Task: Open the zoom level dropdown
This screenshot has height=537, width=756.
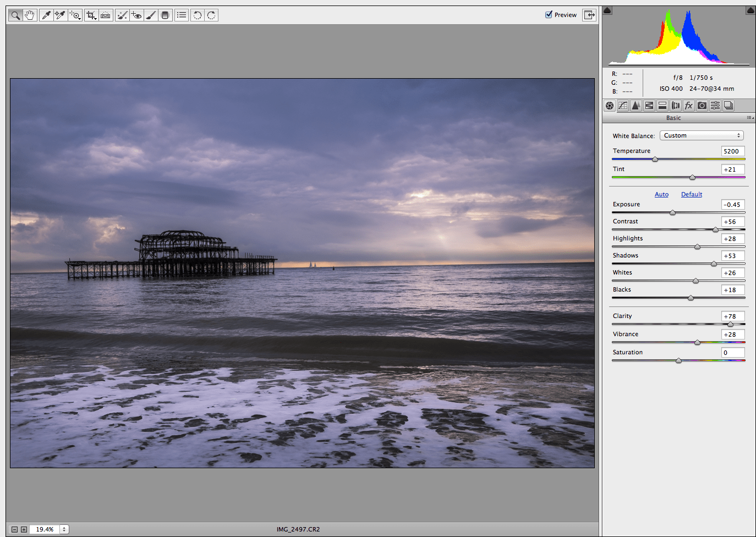Action: click(64, 529)
